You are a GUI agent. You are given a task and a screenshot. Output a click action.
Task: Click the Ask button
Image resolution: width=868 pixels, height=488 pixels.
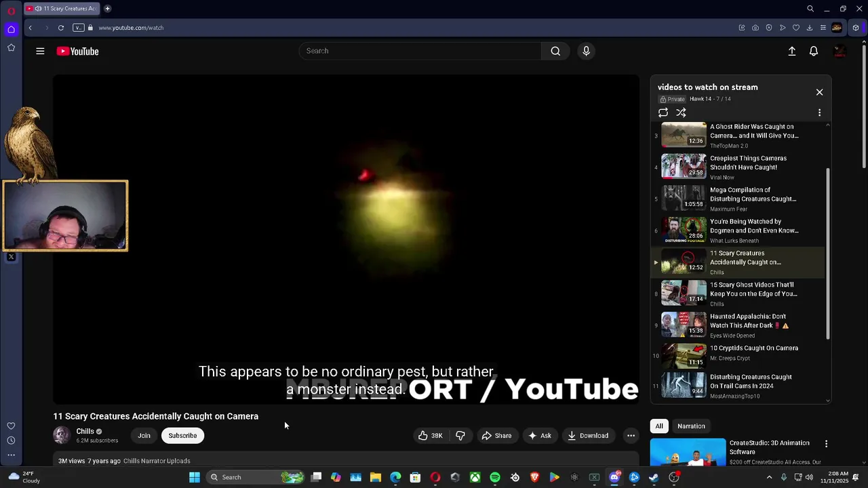coord(540,436)
